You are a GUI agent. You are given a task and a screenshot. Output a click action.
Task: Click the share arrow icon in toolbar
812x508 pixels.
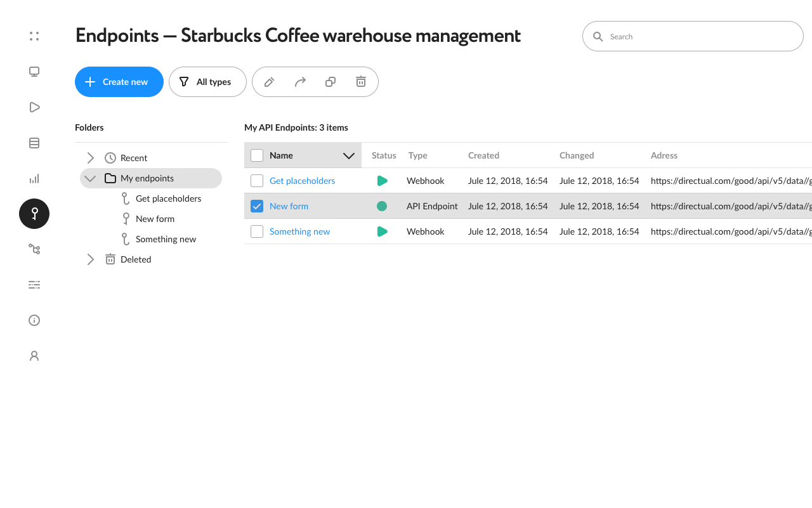click(300, 82)
